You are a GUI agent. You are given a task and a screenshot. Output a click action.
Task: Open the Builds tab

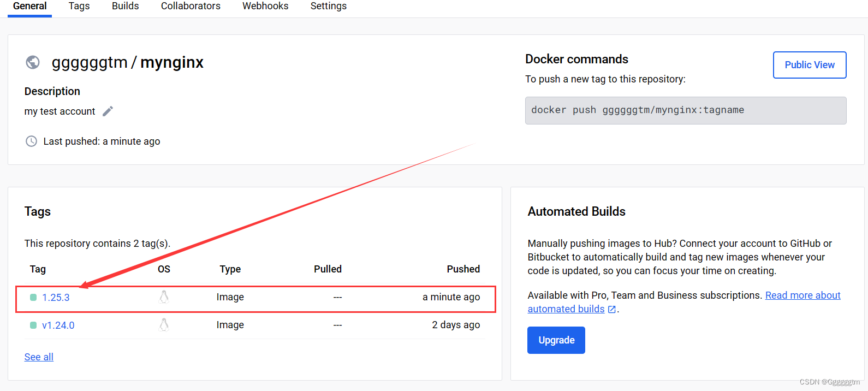(x=126, y=6)
